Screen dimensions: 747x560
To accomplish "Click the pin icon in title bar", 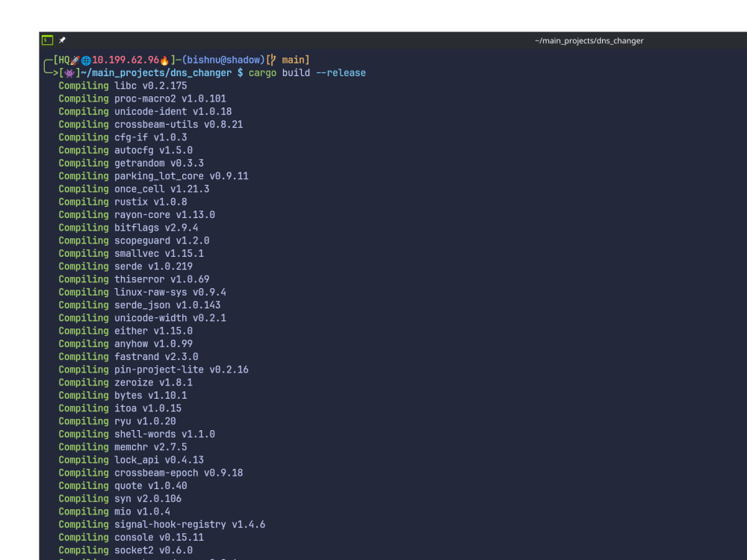I will click(62, 40).
